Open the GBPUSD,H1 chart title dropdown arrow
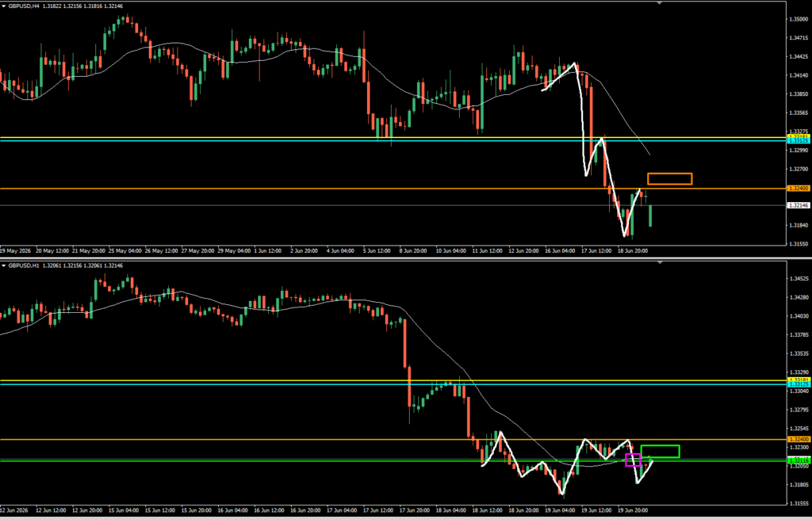This screenshot has width=812, height=519. pos(4,265)
